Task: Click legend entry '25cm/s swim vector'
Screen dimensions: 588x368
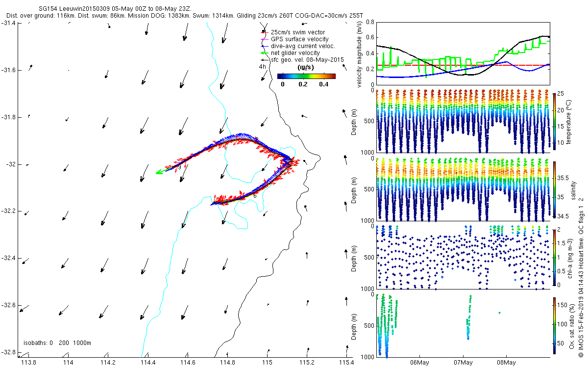Action: [x=298, y=32]
